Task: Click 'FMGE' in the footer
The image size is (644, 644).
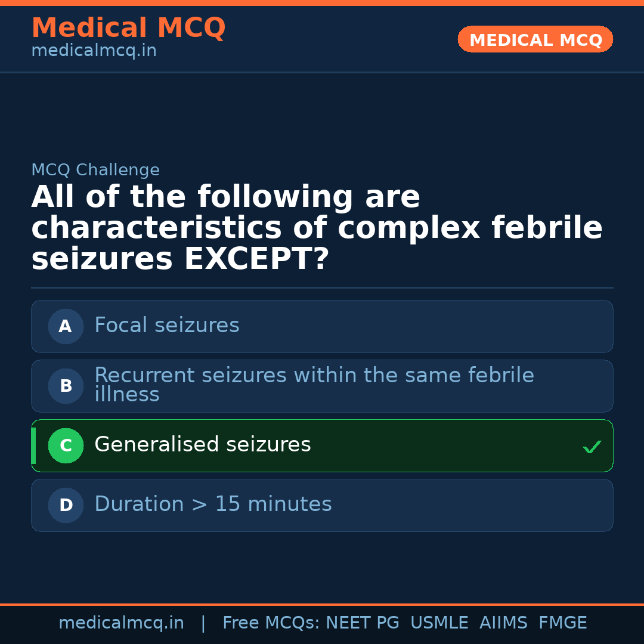Action: click(x=562, y=623)
